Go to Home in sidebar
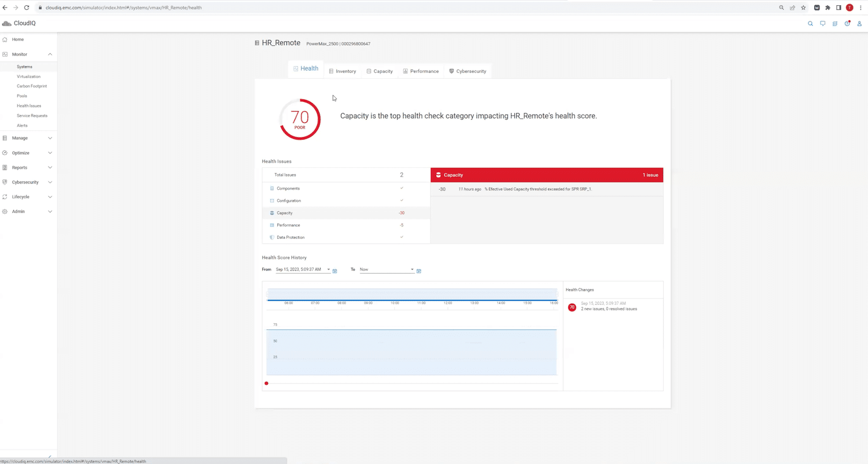 18,39
